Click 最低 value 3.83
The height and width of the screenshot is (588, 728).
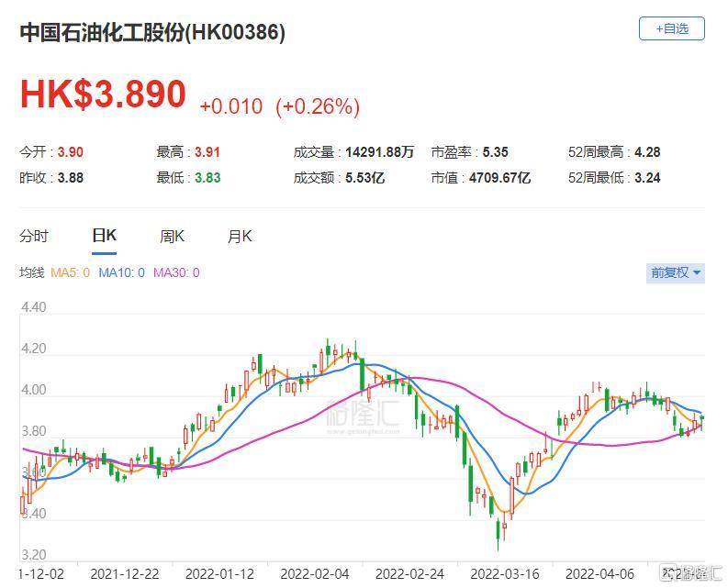tap(207, 178)
